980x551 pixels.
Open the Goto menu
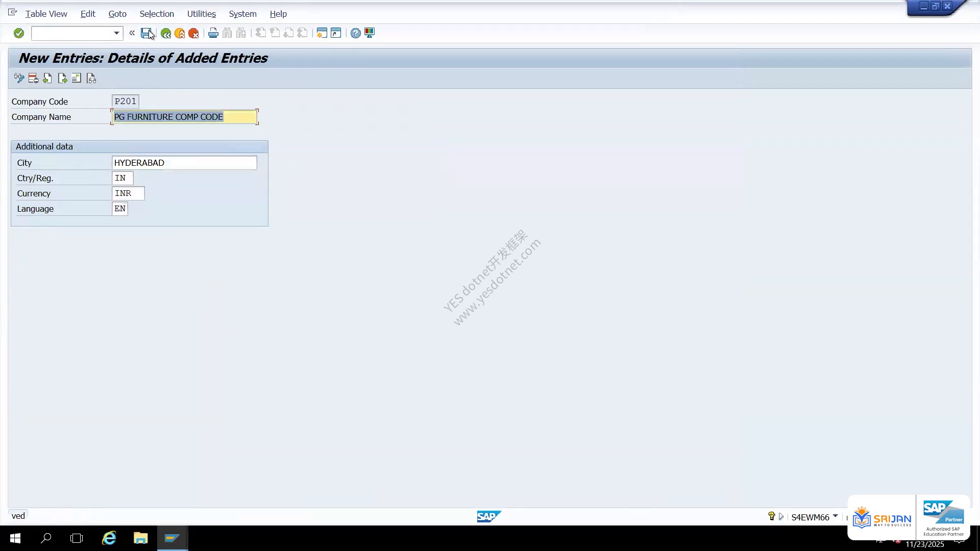coord(117,14)
